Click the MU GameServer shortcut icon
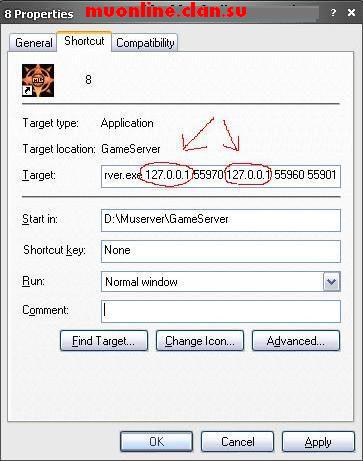This screenshot has height=461, width=363. (x=38, y=80)
